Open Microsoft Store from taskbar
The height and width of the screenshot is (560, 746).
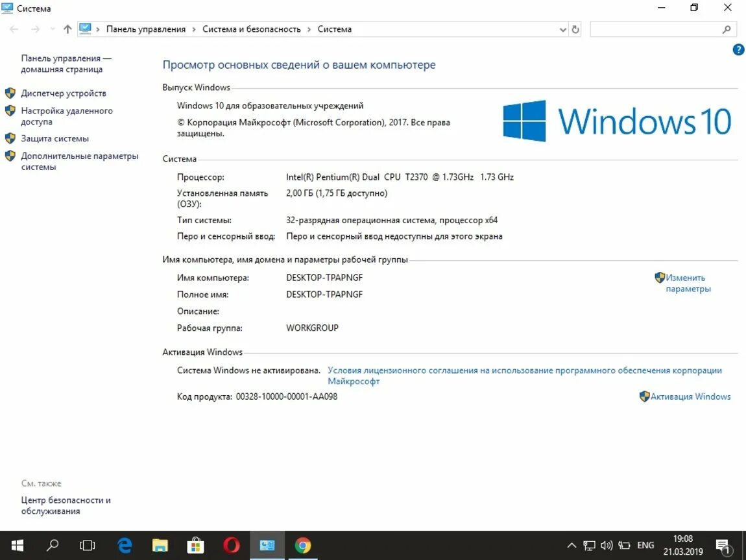click(x=195, y=546)
